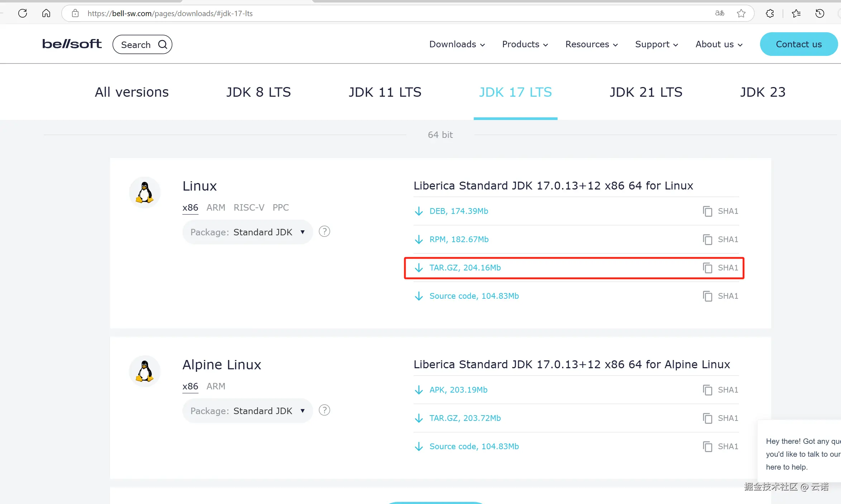This screenshot has height=504, width=841.
Task: Click the Search field in the header
Action: [142, 44]
